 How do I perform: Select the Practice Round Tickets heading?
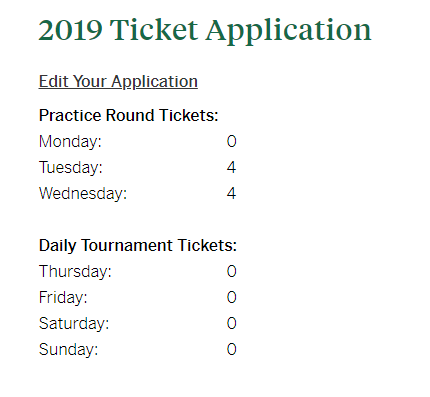(128, 115)
